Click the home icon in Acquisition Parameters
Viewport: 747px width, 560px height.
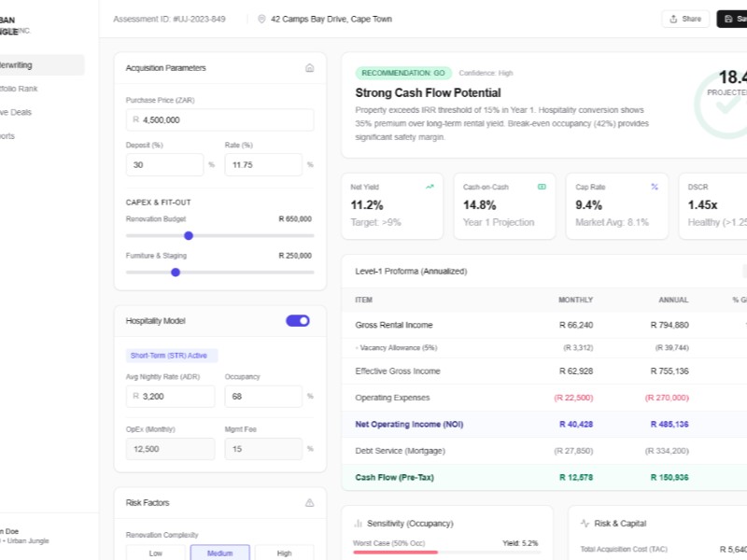pyautogui.click(x=309, y=68)
